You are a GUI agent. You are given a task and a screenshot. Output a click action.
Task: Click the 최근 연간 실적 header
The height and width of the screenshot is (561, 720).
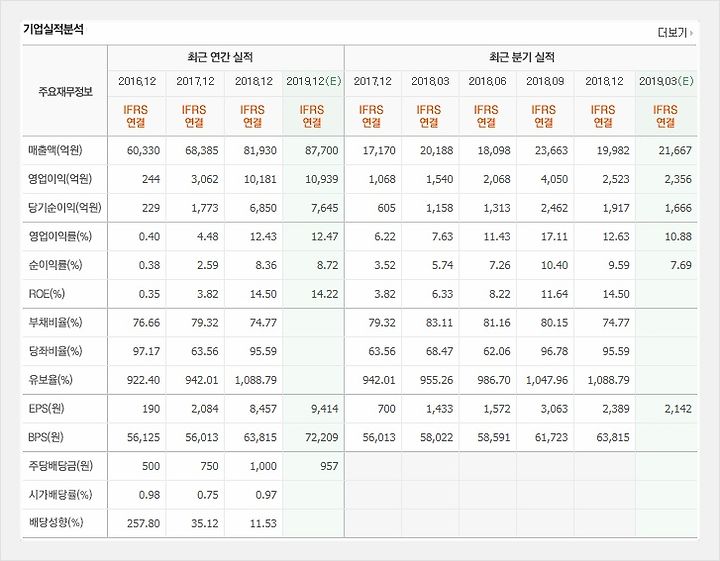tap(220, 57)
